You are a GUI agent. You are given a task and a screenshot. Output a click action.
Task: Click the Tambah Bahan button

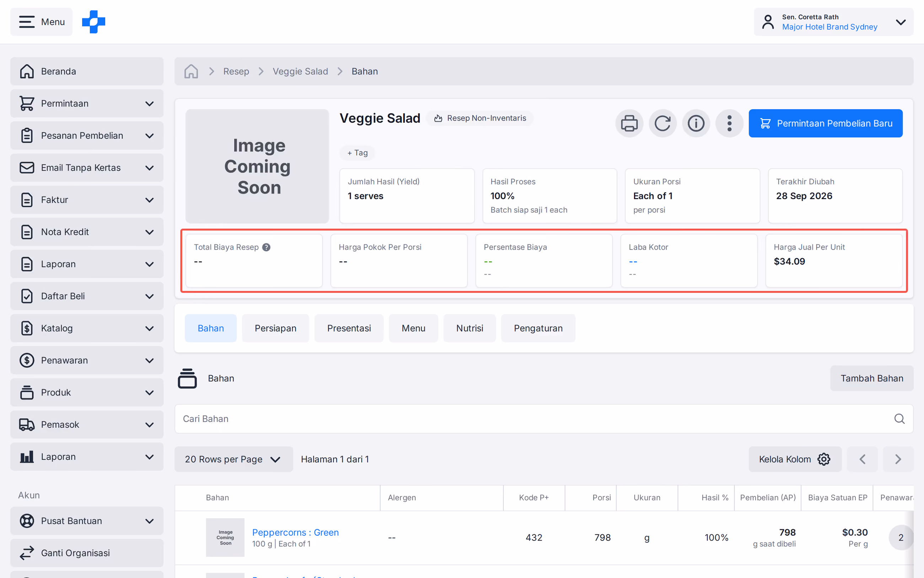872,378
